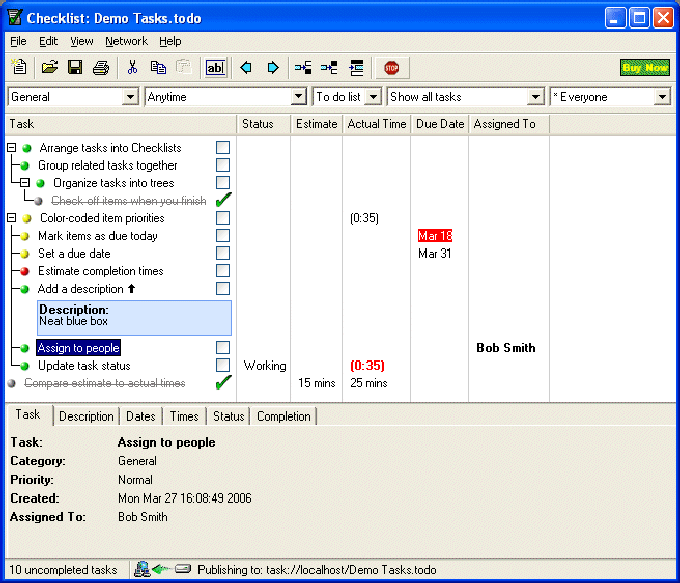The image size is (680, 583).
Task: Print the checklist with the printer icon
Action: coord(101,68)
